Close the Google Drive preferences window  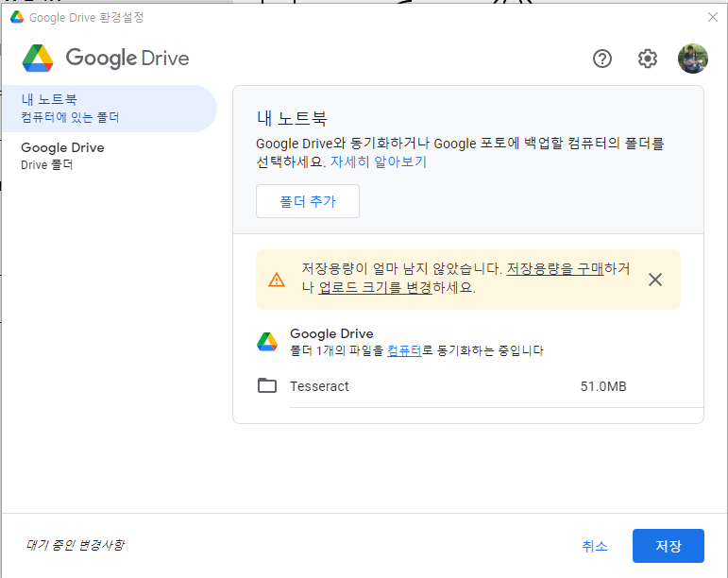coord(713,17)
